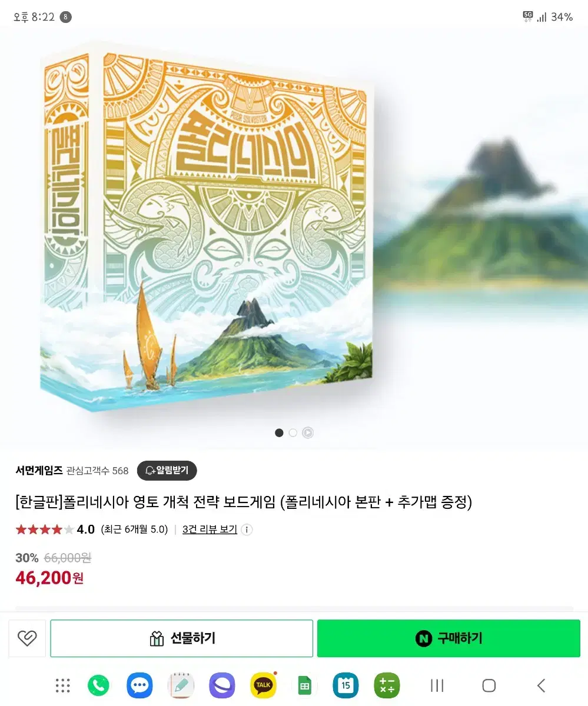This screenshot has height=706, width=588.
Task: Open the Phone app in the dock
Action: (98, 685)
